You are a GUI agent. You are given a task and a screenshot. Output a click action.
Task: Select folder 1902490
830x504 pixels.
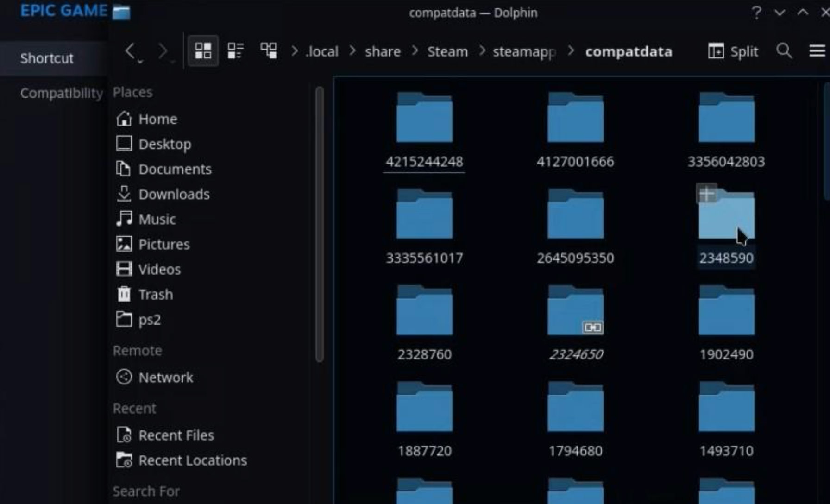pyautogui.click(x=726, y=322)
